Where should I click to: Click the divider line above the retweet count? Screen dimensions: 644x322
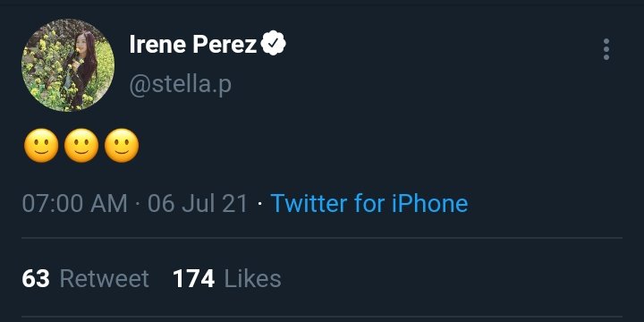click(322, 238)
